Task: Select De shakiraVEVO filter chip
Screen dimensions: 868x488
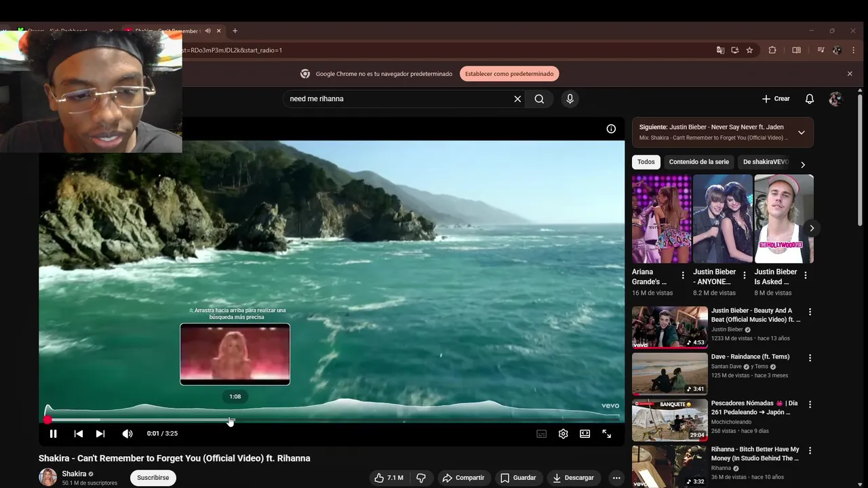Action: point(766,162)
